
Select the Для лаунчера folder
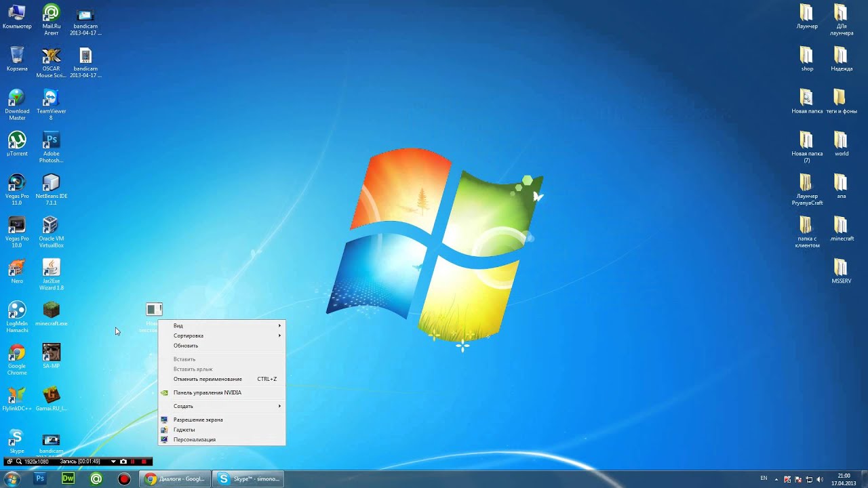[x=841, y=19]
